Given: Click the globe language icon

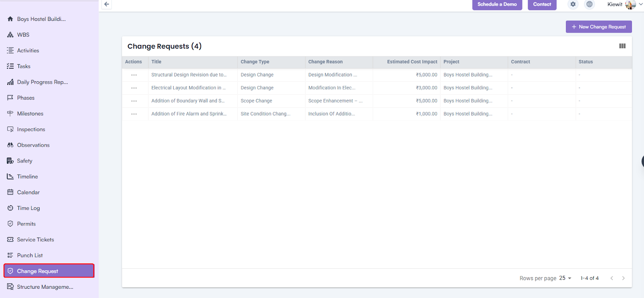Looking at the screenshot, I should [589, 4].
